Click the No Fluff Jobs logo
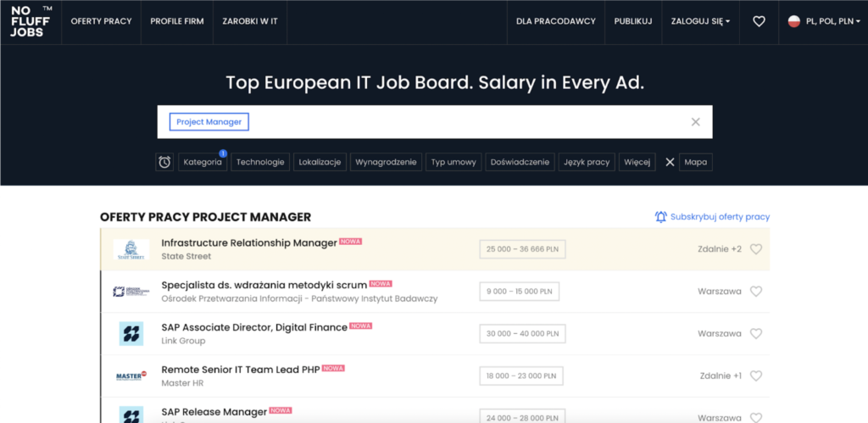 tap(31, 21)
